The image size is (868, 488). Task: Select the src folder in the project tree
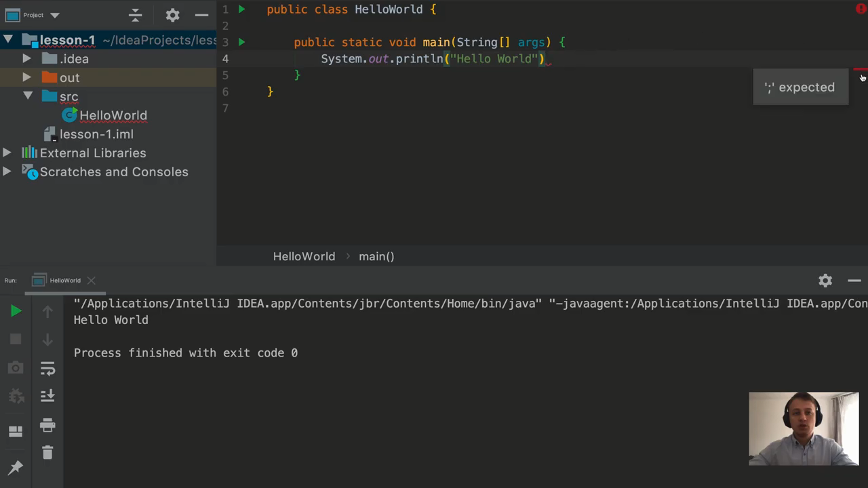tap(68, 97)
